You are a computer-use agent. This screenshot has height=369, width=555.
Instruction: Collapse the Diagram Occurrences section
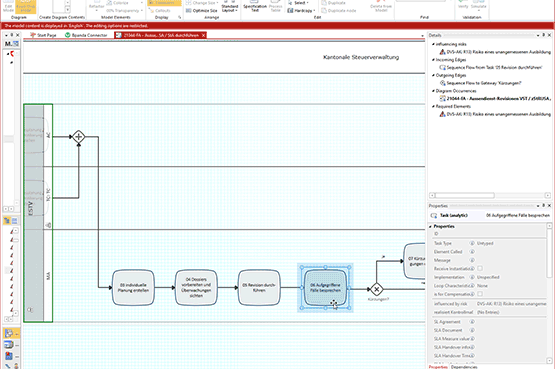[433, 91]
